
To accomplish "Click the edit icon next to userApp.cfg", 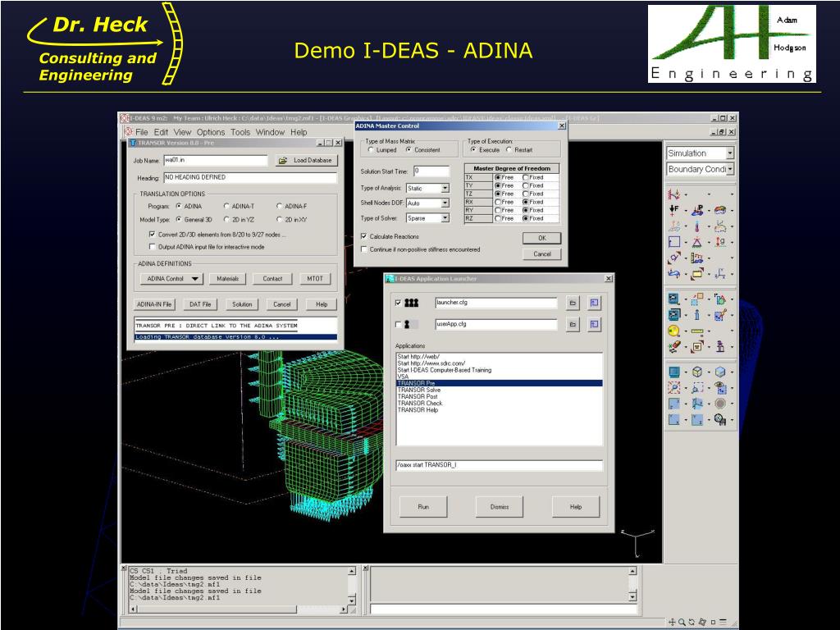I will (594, 325).
